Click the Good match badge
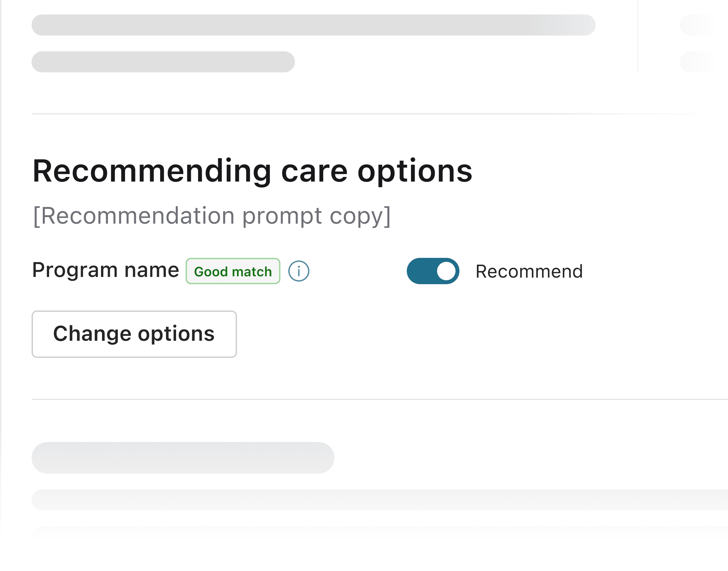Viewport: 728px width, 571px height. coord(233,271)
